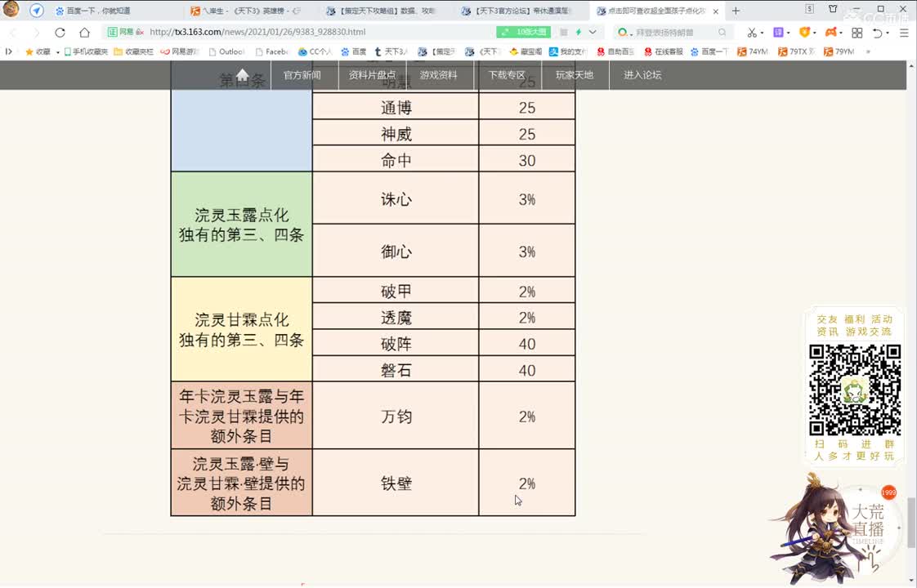Toggle the lightning speed-mode icon in address bar
The height and width of the screenshot is (588, 917).
pyautogui.click(x=579, y=33)
